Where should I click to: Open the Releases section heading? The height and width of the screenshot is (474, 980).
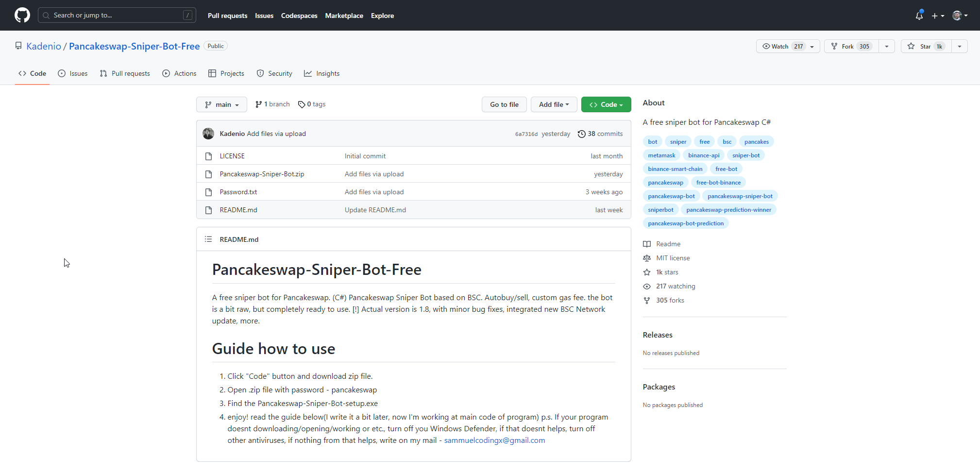tap(658, 335)
